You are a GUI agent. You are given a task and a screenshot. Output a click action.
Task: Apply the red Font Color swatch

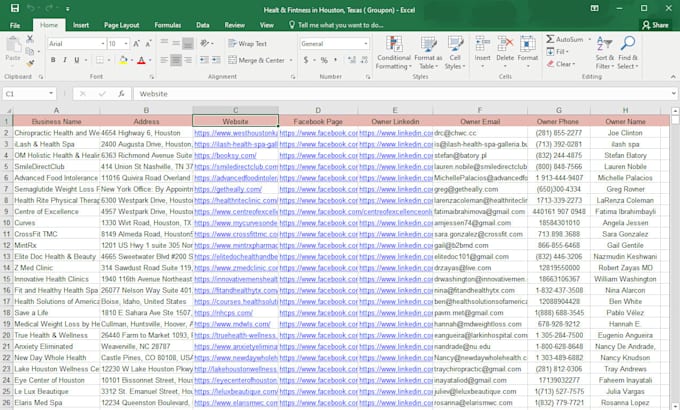(x=141, y=60)
